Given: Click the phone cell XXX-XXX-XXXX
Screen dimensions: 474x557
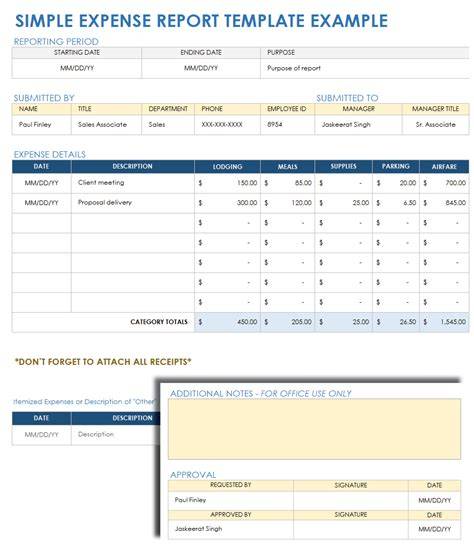Looking at the screenshot, I should 227,125.
